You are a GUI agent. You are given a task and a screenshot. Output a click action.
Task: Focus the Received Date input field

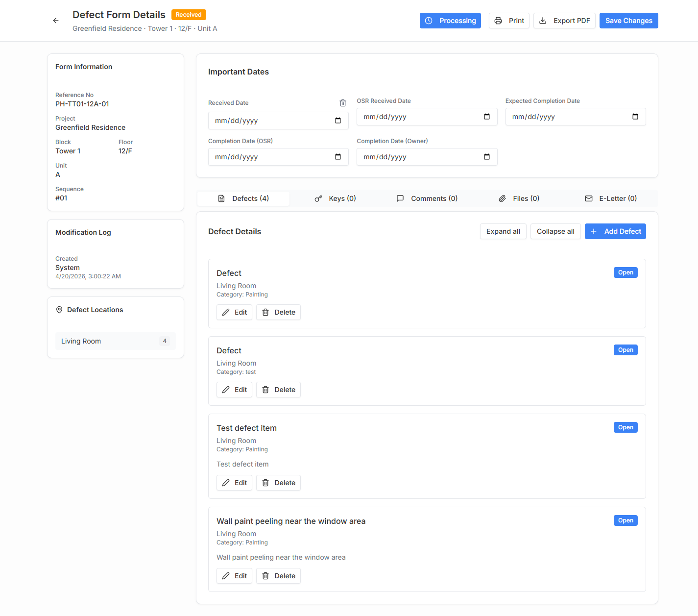tap(278, 121)
